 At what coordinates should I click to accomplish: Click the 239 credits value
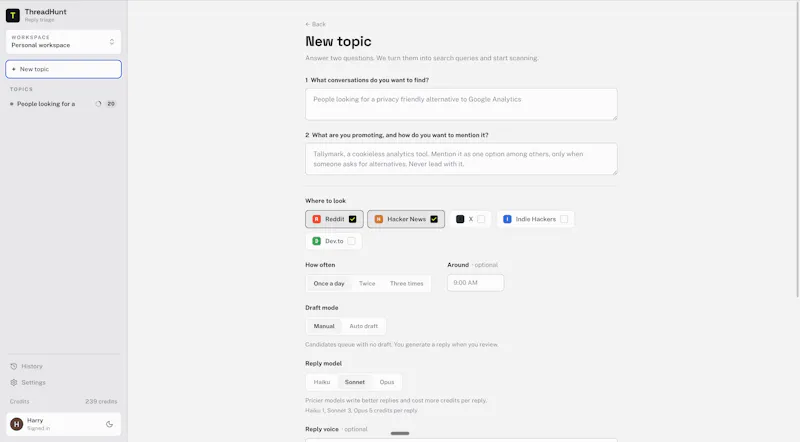pos(101,401)
